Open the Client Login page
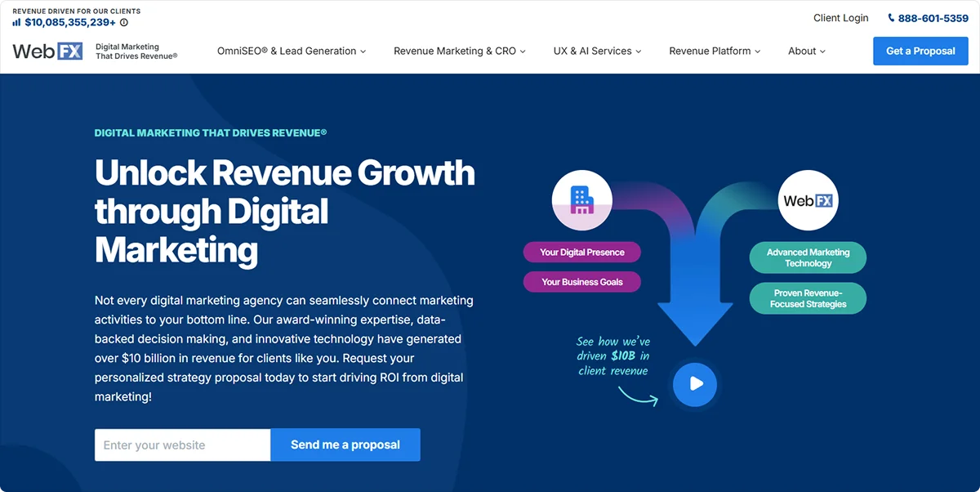Image resolution: width=980 pixels, height=492 pixels. click(840, 17)
